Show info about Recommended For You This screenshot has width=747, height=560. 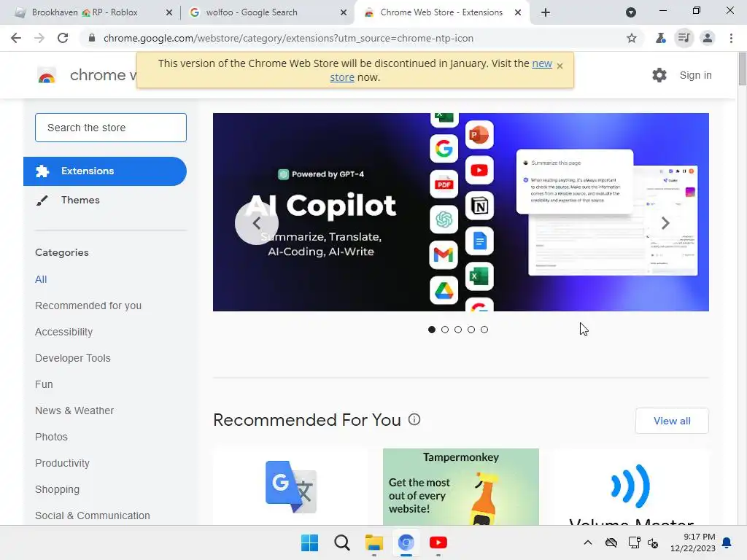pyautogui.click(x=414, y=419)
